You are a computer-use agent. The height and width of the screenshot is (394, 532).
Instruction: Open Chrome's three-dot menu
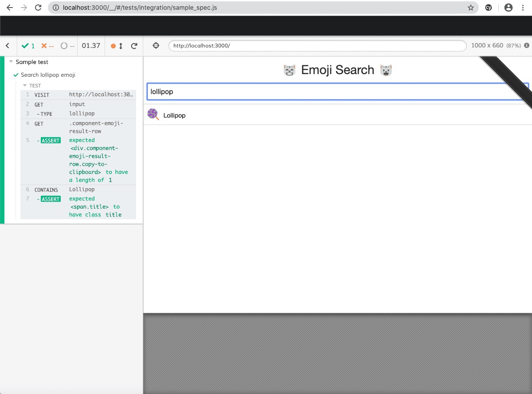point(524,8)
